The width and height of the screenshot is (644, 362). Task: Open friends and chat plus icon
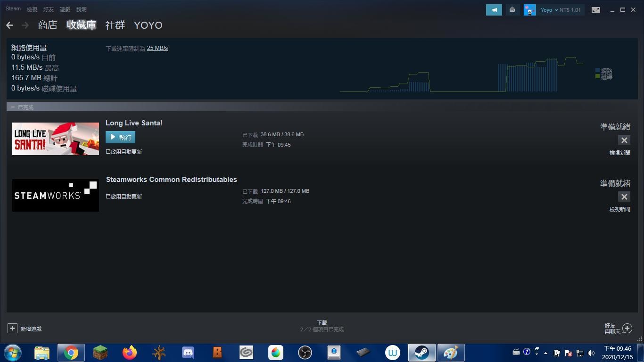(627, 328)
